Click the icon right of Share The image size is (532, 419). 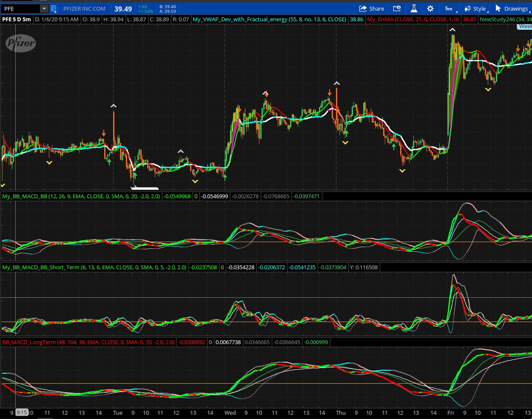397,8
